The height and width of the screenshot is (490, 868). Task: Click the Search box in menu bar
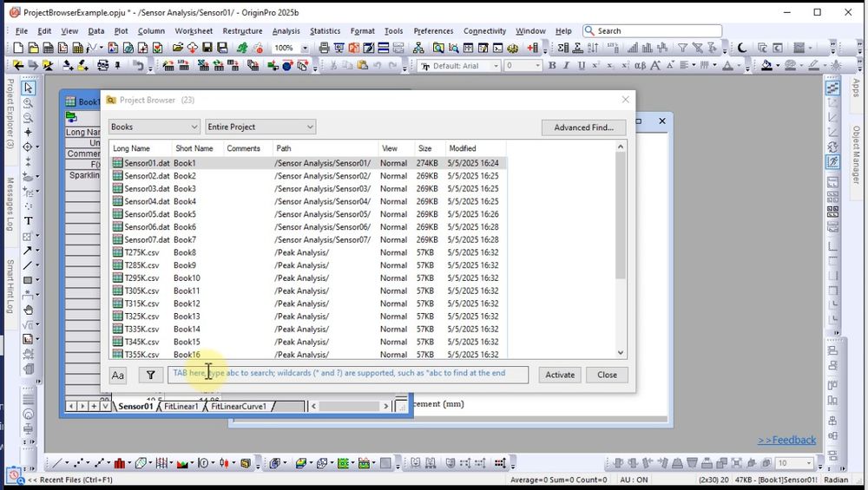pyautogui.click(x=653, y=31)
